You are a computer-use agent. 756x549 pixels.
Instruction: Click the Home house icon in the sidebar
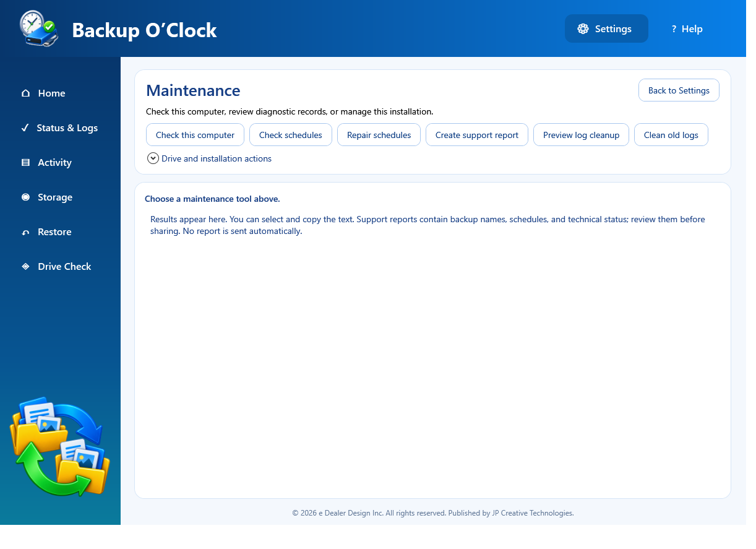tap(25, 93)
